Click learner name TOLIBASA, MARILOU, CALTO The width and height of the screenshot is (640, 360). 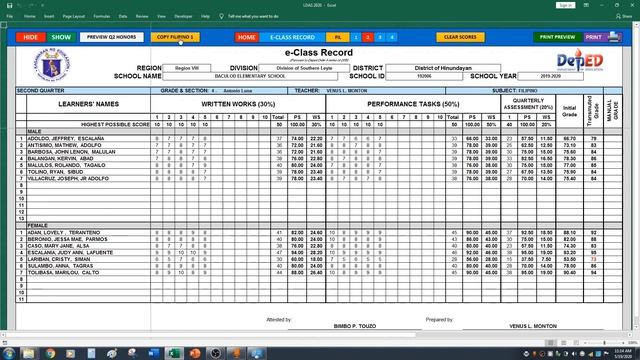63,273
